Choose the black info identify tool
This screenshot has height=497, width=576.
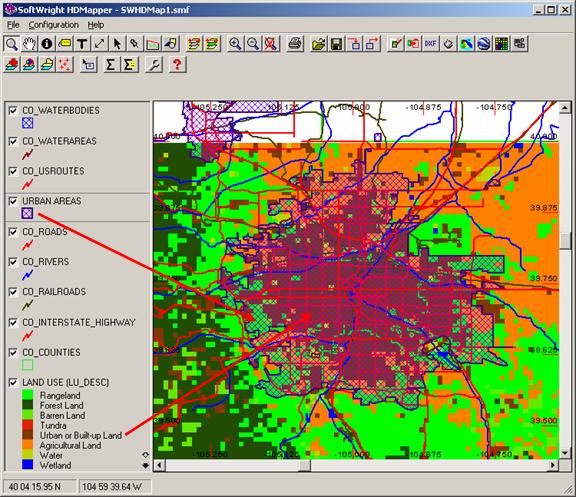[47, 44]
